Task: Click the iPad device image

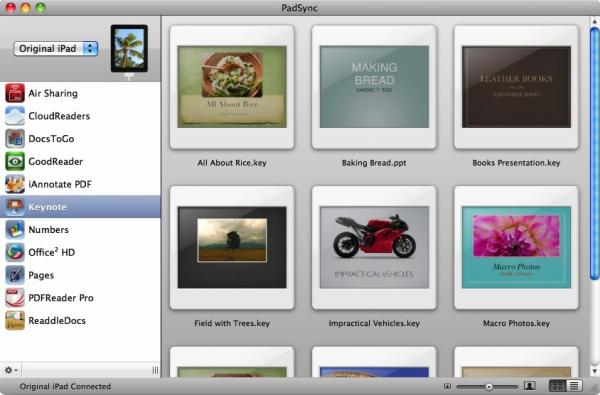Action: (129, 49)
